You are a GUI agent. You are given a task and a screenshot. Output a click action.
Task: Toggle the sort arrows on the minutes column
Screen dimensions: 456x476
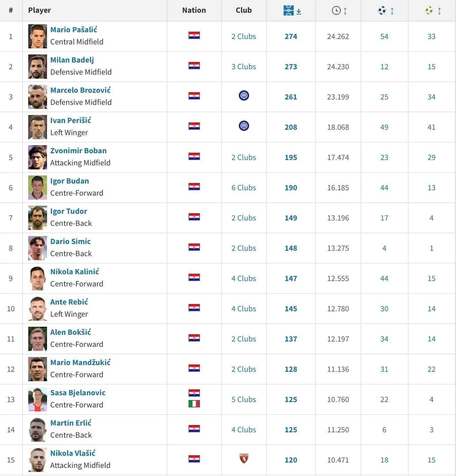[x=345, y=10]
